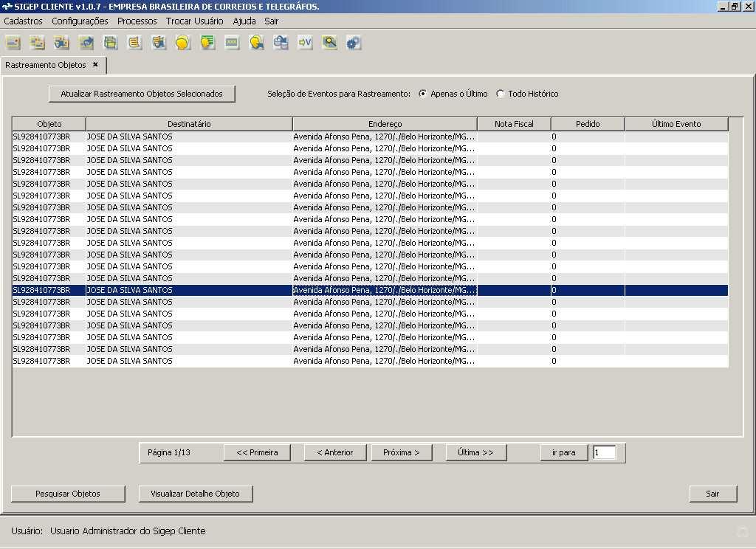Image resolution: width=756 pixels, height=549 pixels.
Task: Click the duplicate envelopes toolbar icon
Action: [x=38, y=42]
